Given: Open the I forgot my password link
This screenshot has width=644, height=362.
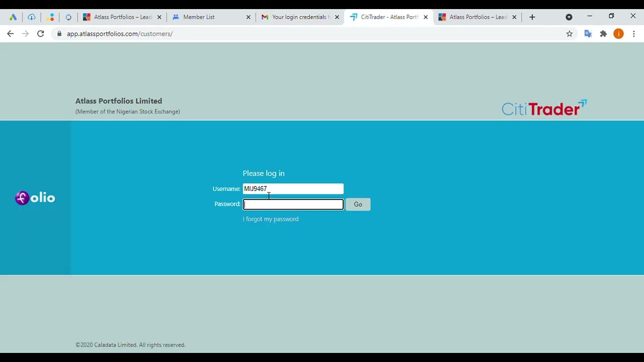Looking at the screenshot, I should (271, 219).
